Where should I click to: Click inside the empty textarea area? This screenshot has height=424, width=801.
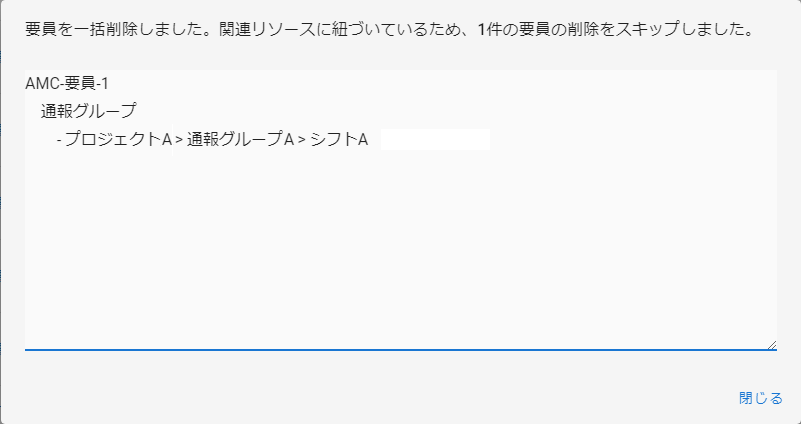(400, 250)
